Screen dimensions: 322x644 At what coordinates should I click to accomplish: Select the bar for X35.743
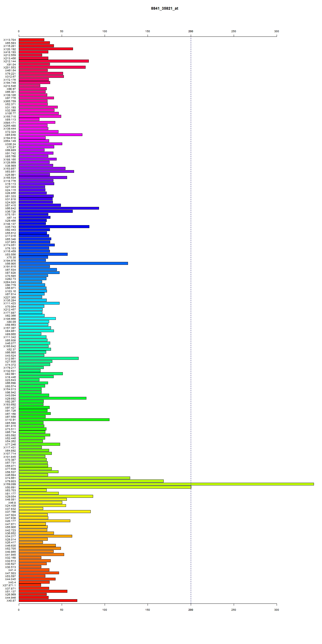pyautogui.click(x=54, y=227)
